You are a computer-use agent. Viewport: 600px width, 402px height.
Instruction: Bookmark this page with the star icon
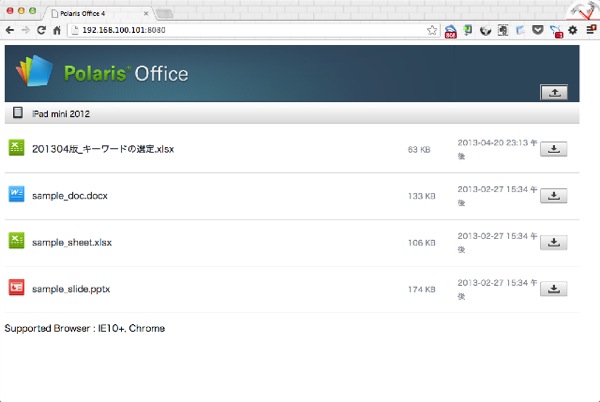pyautogui.click(x=432, y=30)
